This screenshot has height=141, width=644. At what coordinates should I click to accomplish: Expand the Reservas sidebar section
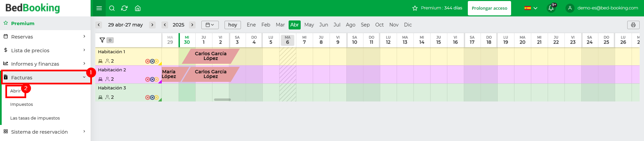(45, 37)
